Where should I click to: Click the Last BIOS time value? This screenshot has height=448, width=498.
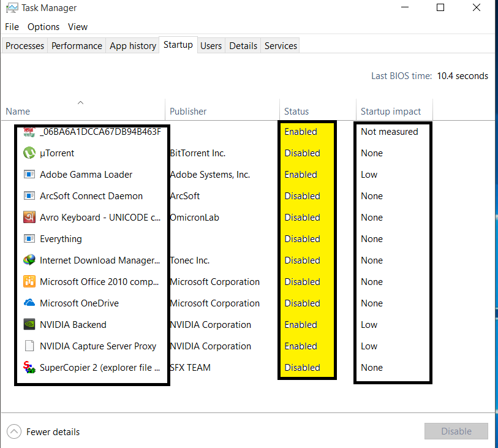point(462,76)
